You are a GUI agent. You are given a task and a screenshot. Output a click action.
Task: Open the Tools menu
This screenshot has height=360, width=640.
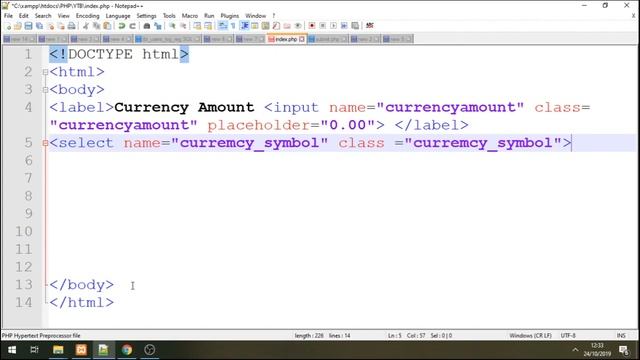(x=169, y=16)
